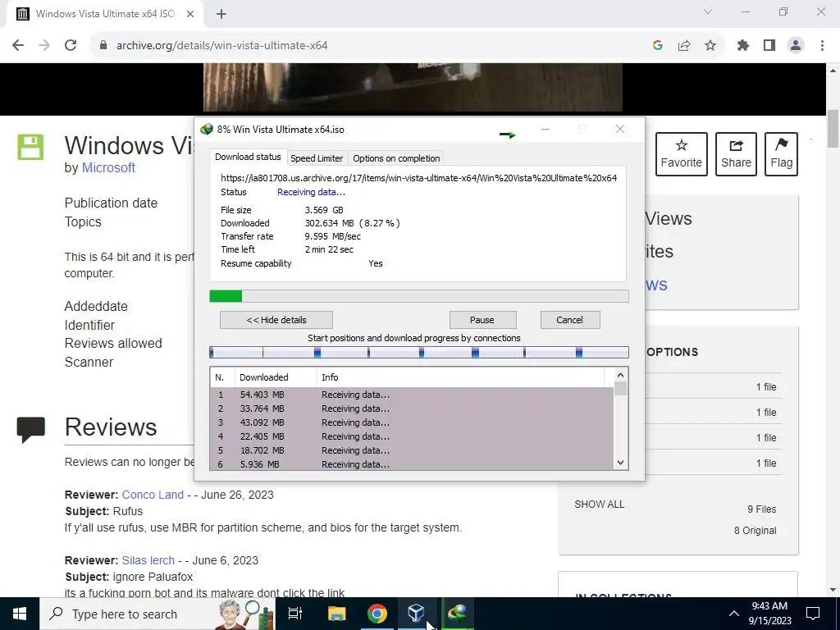The width and height of the screenshot is (840, 630).
Task: Click SHOW ALL download options
Action: (600, 504)
